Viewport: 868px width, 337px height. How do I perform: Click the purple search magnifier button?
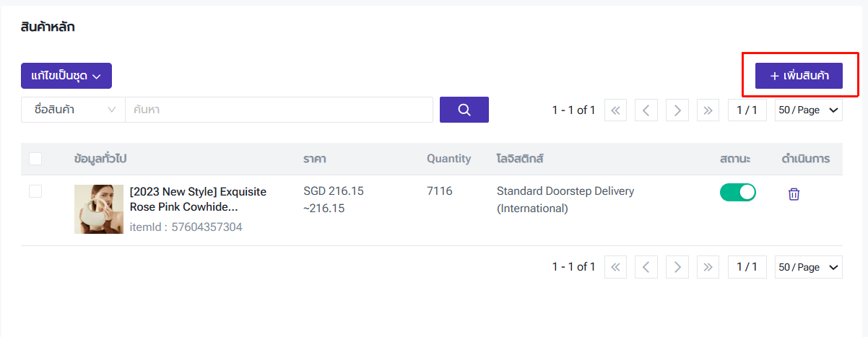point(464,110)
